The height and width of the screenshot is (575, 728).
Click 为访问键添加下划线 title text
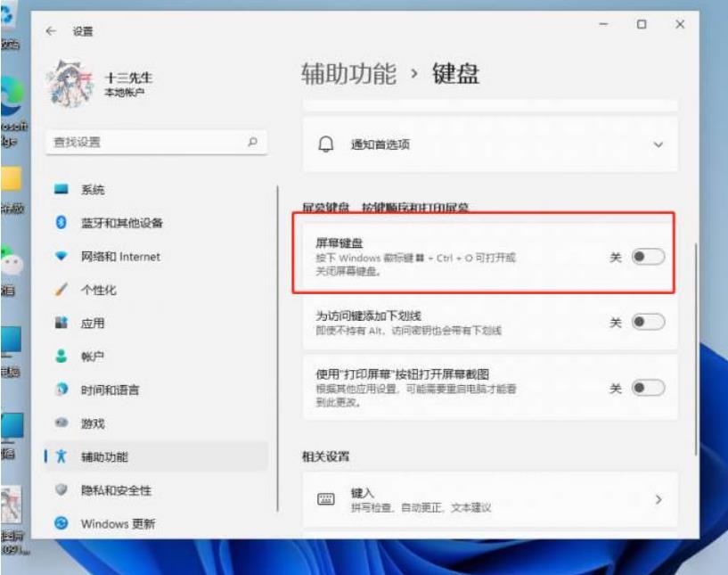click(368, 316)
